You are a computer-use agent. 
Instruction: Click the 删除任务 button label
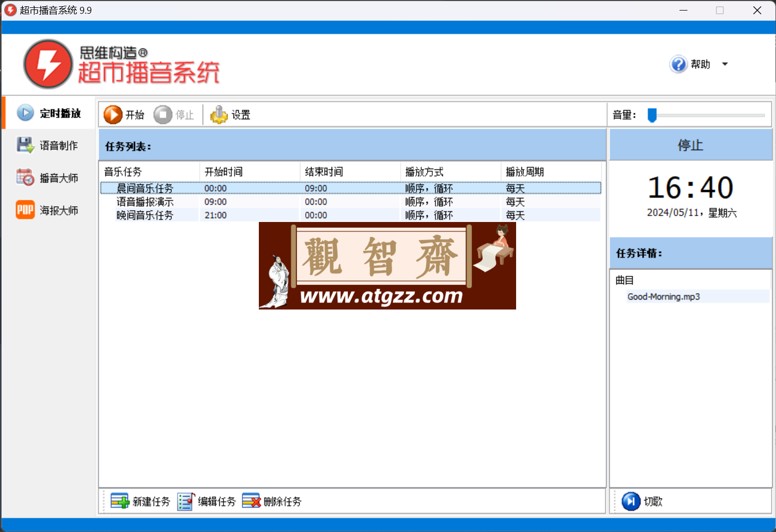[x=283, y=501]
